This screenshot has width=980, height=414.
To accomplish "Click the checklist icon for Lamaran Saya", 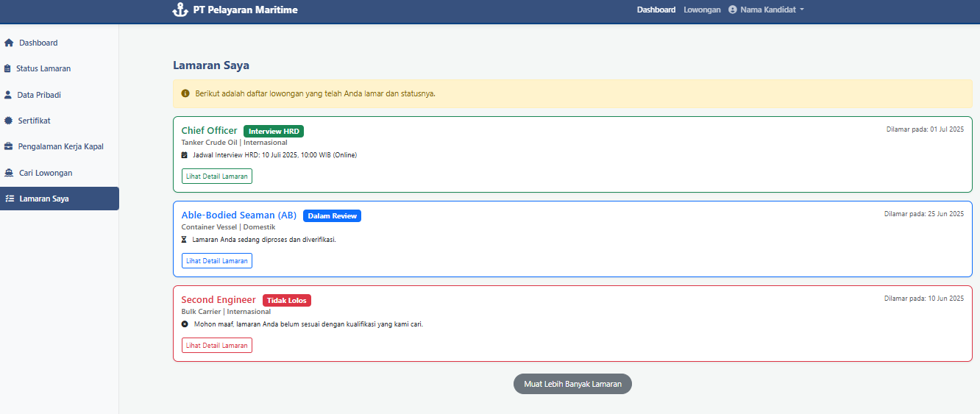I will tap(9, 199).
